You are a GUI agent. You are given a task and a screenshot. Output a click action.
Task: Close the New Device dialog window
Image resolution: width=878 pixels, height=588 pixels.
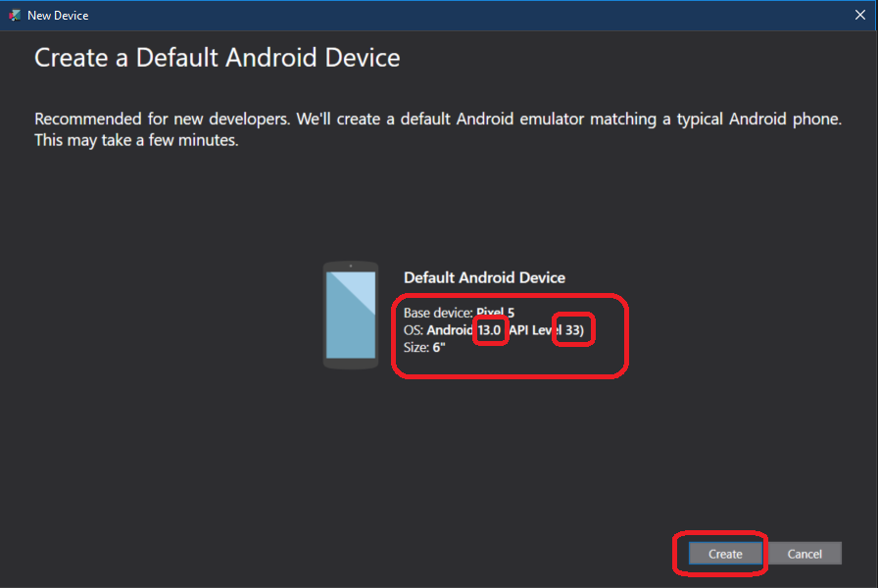click(x=860, y=15)
